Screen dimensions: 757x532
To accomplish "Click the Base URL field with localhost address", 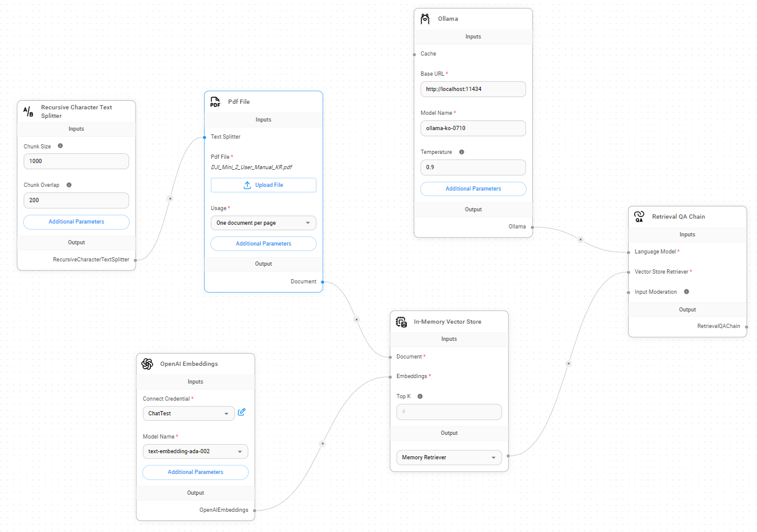I will coord(473,89).
